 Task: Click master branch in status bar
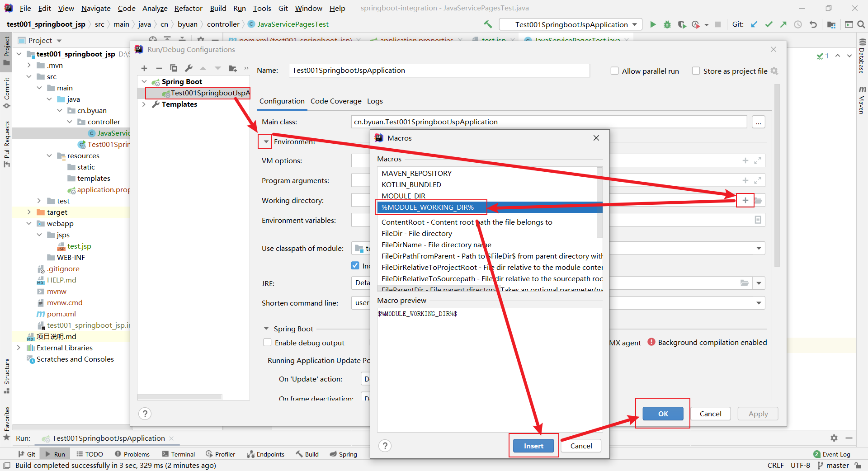coord(833,465)
